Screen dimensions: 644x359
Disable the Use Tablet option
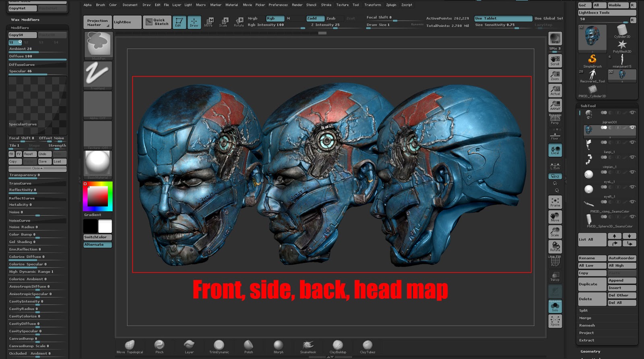[503, 18]
